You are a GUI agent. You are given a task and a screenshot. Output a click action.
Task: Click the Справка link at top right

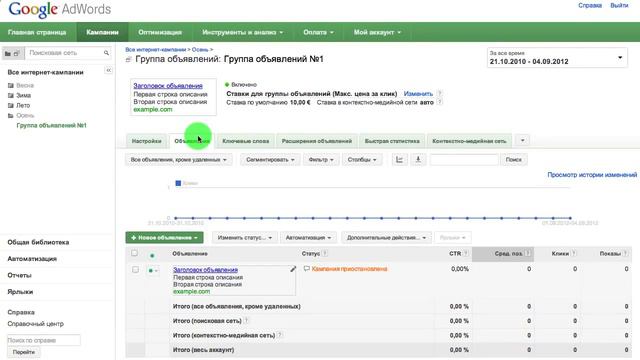point(590,5)
